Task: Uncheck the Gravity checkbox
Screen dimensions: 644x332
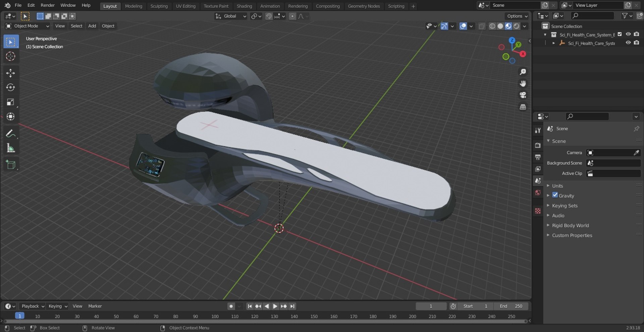Action: click(x=555, y=195)
